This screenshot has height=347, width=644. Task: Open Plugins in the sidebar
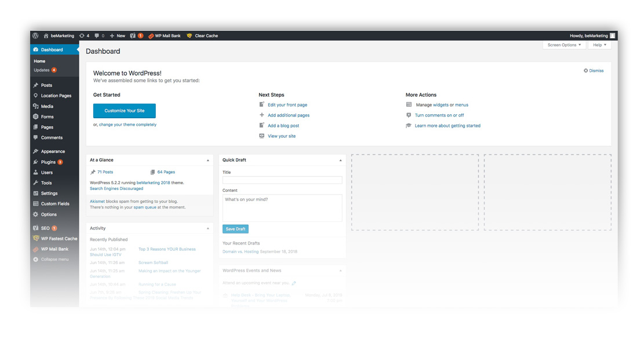(48, 162)
